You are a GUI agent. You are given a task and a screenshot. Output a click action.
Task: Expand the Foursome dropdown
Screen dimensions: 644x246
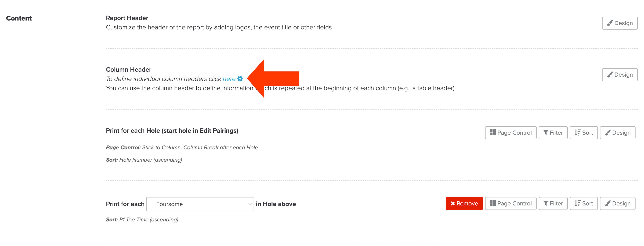click(x=200, y=204)
